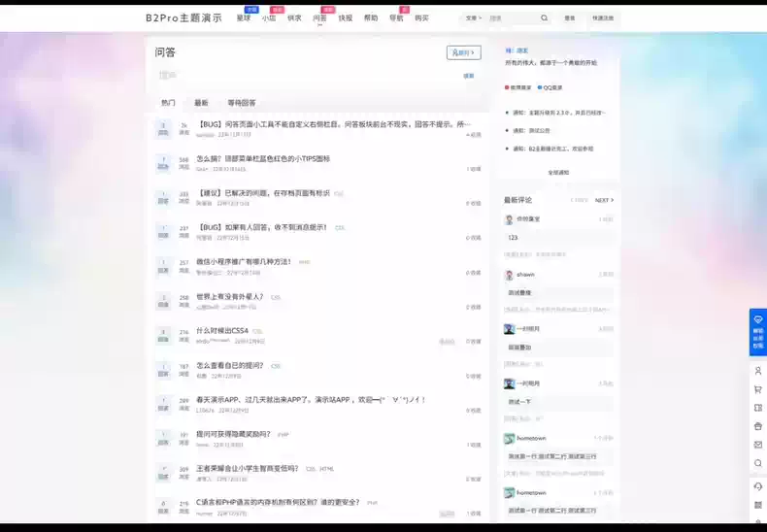The image size is (767, 532).
Task: Open the notice 'B2主题接近完工'
Action: click(552, 149)
